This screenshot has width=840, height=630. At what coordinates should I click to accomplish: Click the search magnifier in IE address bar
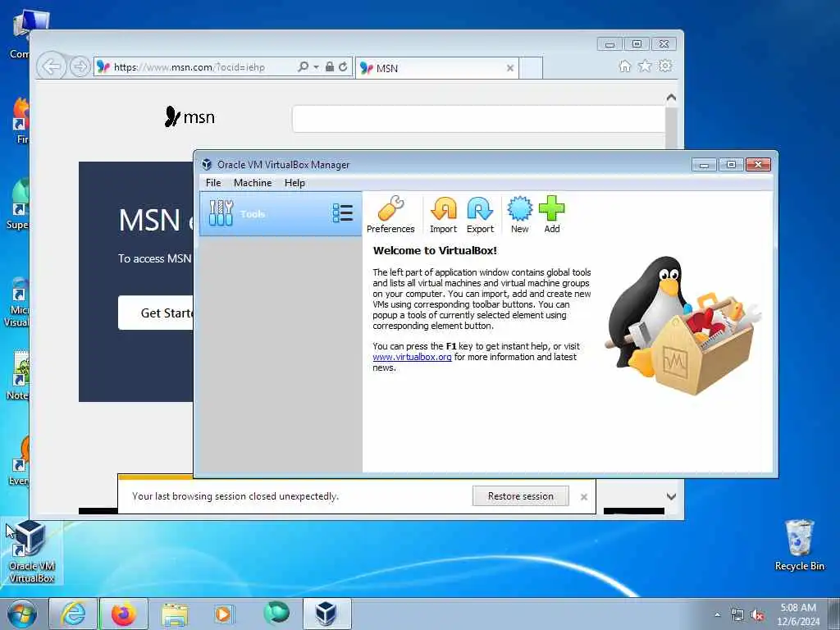303,66
